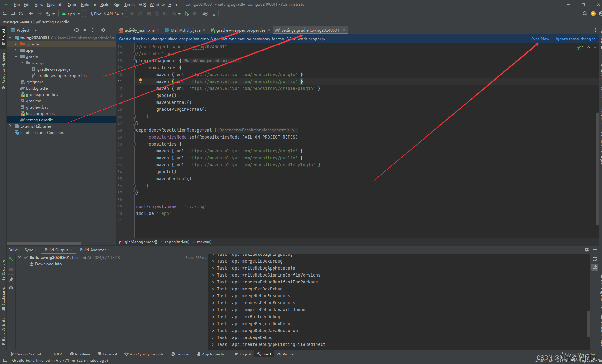The width and height of the screenshot is (602, 364).
Task: Open the Profiler tool window
Action: pos(286,354)
